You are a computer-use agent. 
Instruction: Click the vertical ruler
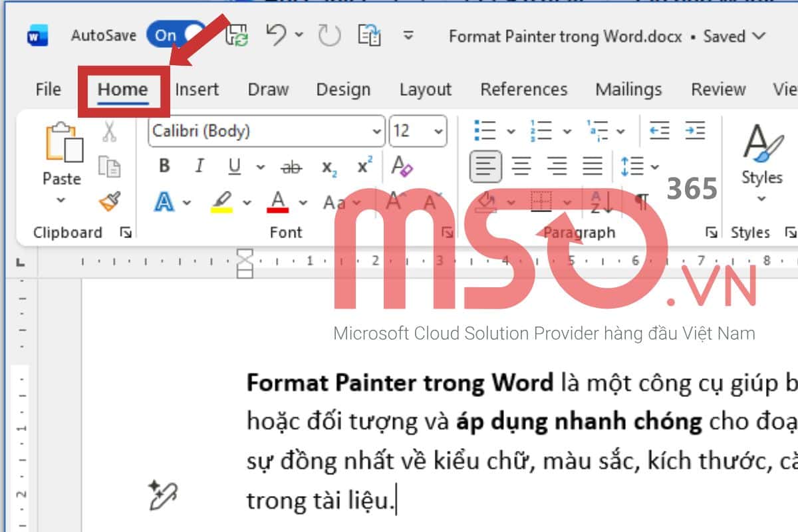(21, 406)
